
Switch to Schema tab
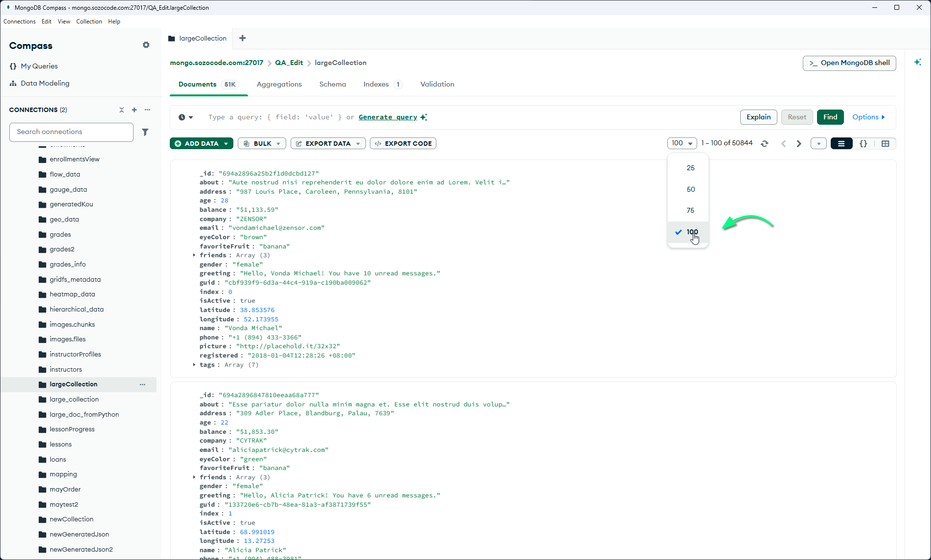[x=333, y=85]
